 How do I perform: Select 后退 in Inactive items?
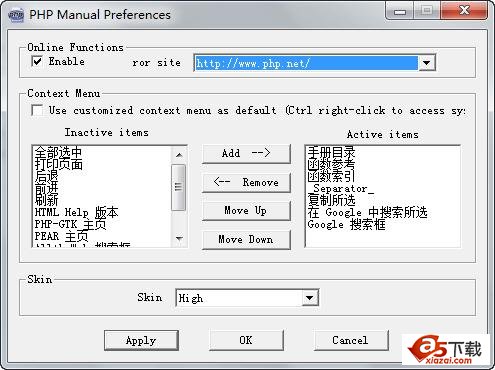[x=47, y=176]
